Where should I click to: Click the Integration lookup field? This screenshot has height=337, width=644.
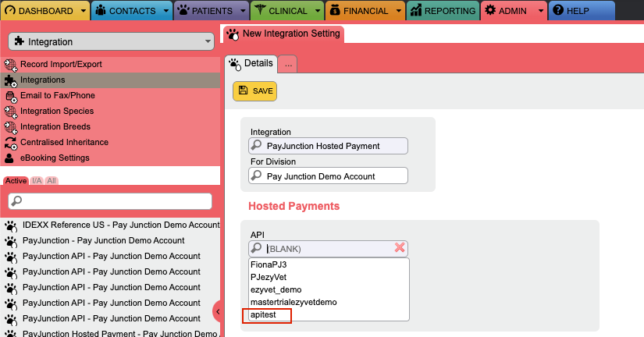point(328,146)
